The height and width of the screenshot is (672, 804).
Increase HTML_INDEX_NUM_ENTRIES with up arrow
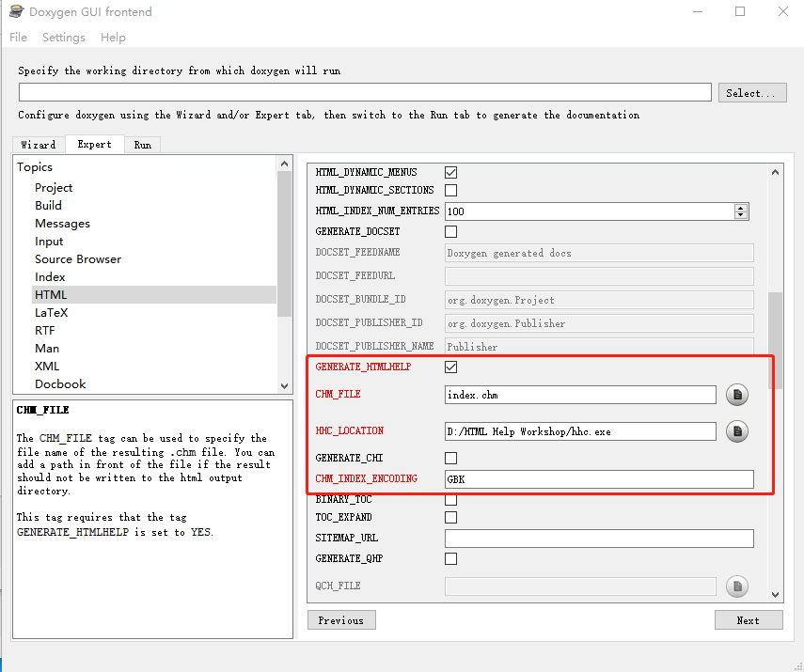point(740,208)
